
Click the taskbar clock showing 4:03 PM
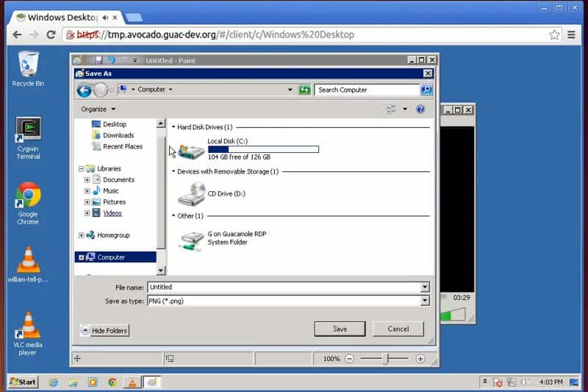pos(551,382)
